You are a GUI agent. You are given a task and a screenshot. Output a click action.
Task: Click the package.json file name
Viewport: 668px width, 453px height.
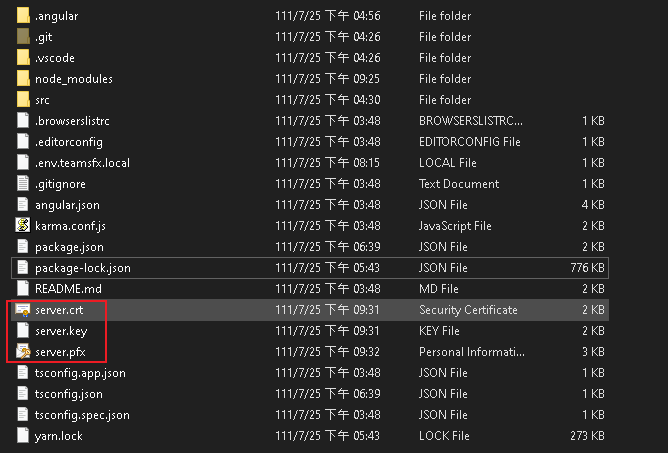click(x=69, y=247)
